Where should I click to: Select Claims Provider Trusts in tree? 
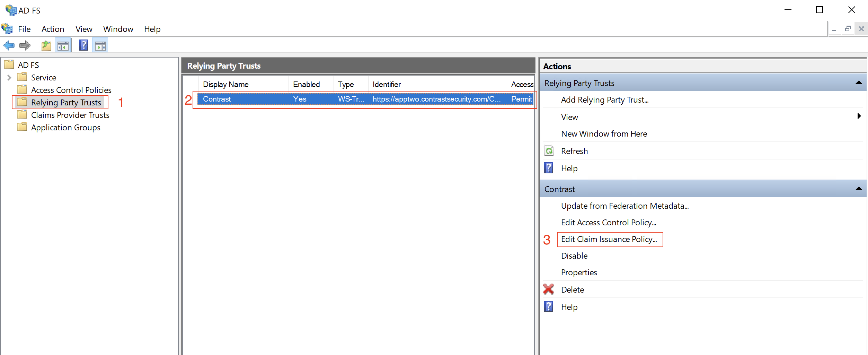[70, 115]
